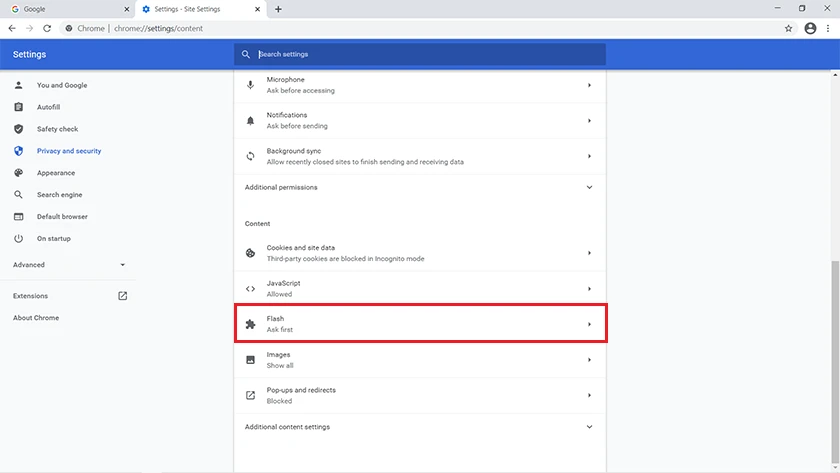Open Notifications permission settings
Screen dimensions: 840x473
[420, 121]
